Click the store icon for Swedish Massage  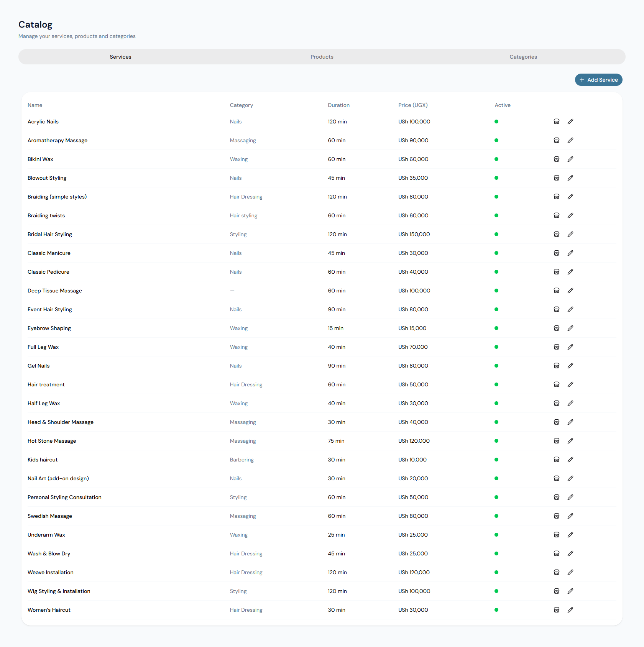click(557, 516)
